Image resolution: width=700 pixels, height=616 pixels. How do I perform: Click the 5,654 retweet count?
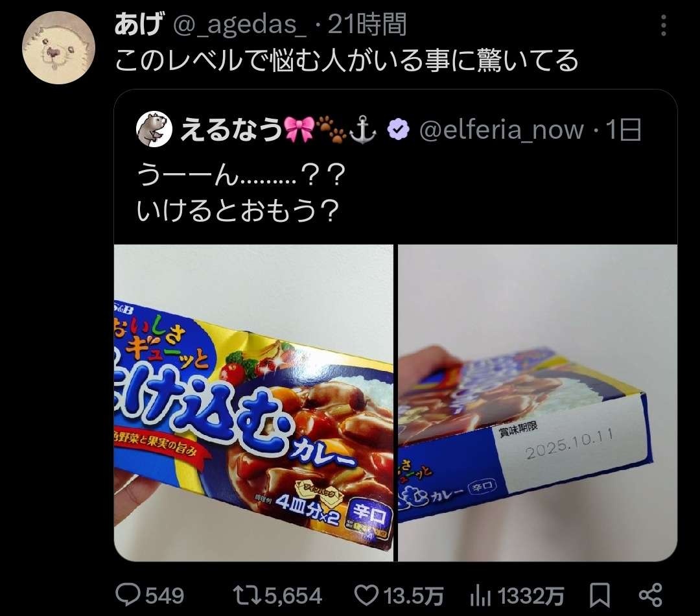pyautogui.click(x=294, y=596)
